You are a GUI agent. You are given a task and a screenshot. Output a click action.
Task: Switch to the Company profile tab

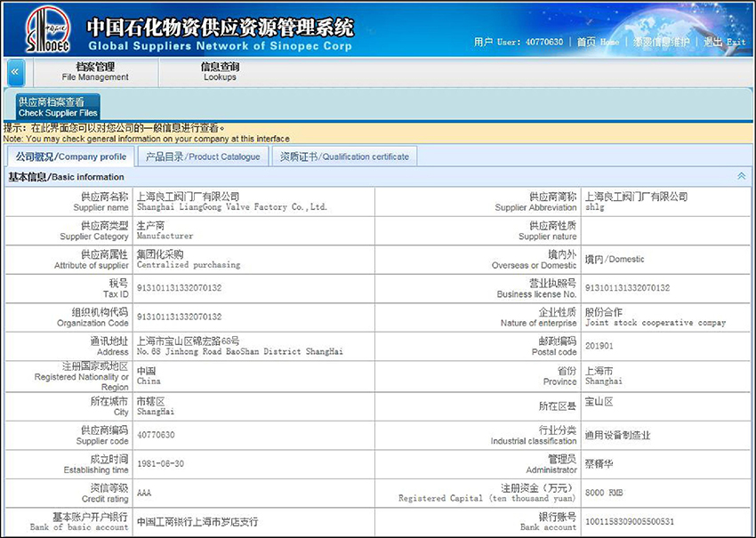[71, 157]
